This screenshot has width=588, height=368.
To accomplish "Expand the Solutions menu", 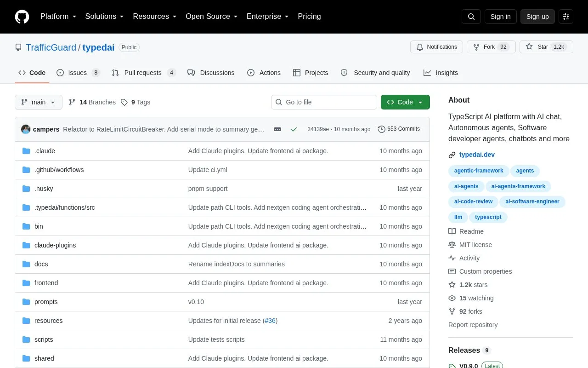I will point(104,17).
